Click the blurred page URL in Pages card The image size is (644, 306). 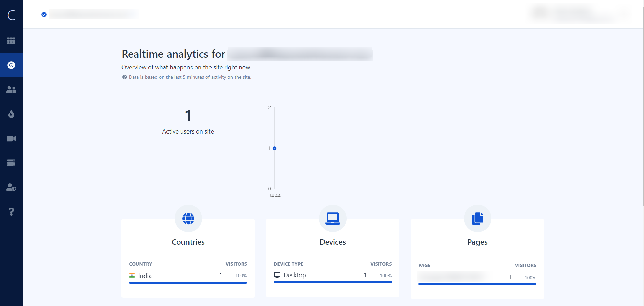click(x=453, y=277)
